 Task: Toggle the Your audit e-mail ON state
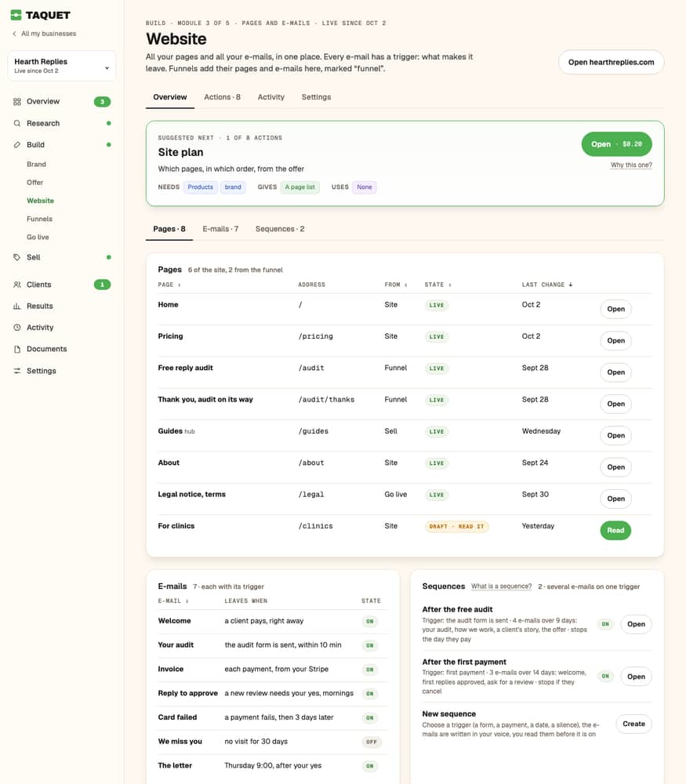click(369, 645)
